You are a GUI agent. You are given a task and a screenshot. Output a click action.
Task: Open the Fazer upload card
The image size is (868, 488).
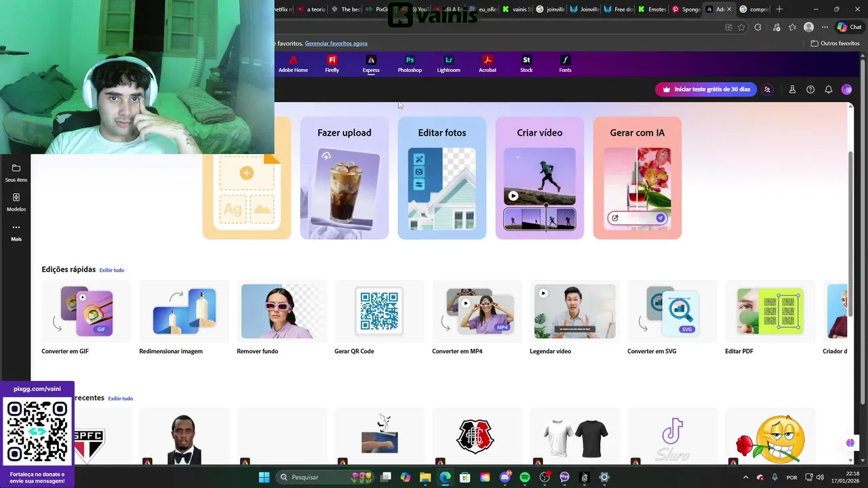point(344,178)
